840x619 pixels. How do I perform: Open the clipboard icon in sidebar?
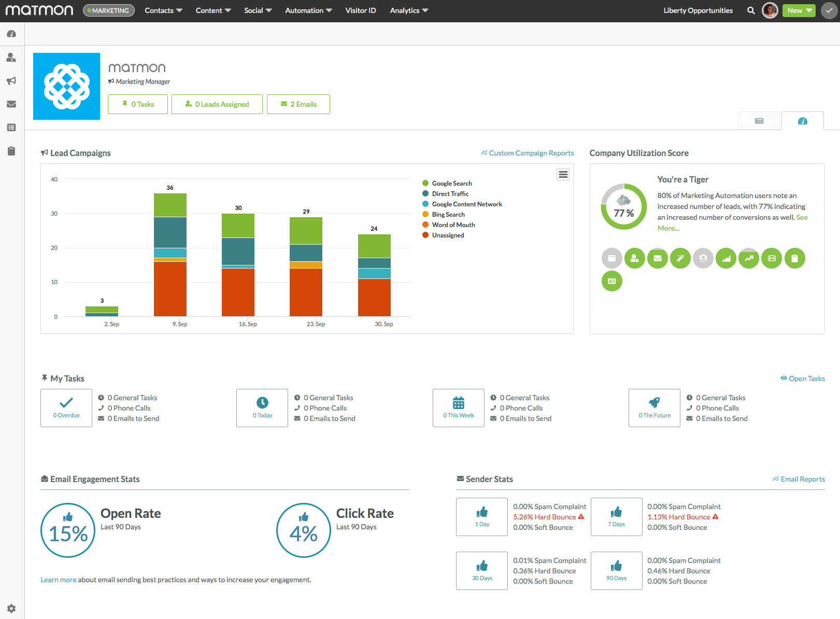[x=11, y=151]
